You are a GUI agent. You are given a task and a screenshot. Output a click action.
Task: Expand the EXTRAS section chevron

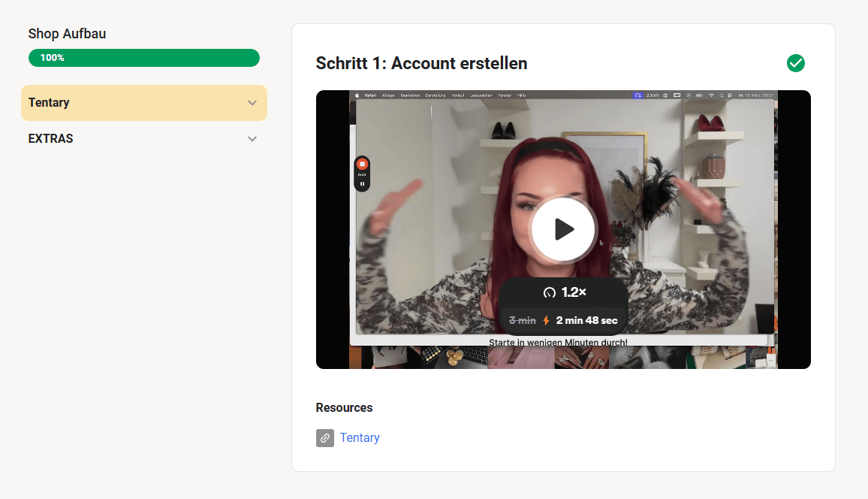pyautogui.click(x=252, y=139)
